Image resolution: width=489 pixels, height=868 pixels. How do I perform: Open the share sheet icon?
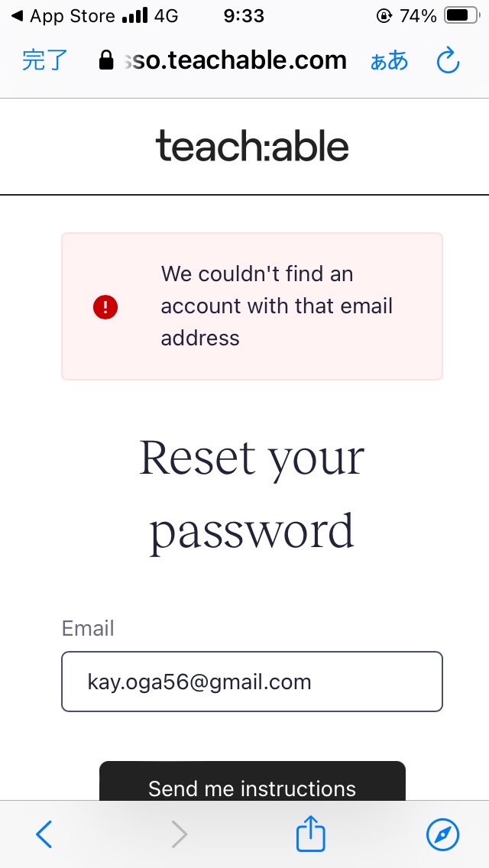[x=311, y=833]
